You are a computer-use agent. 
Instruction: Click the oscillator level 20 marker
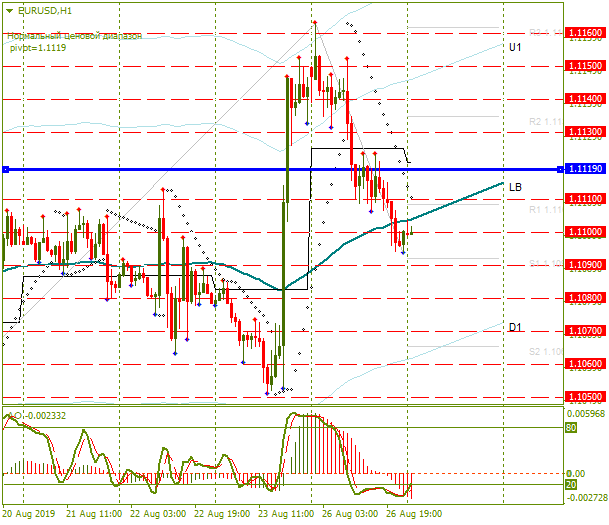pos(571,485)
